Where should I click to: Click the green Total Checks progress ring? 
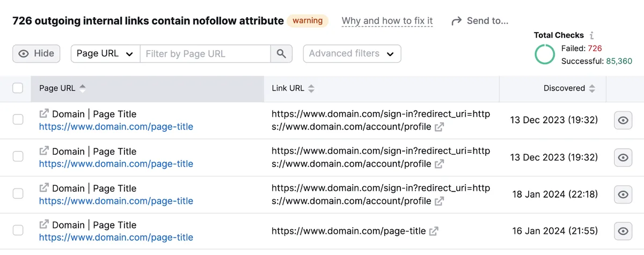pyautogui.click(x=545, y=55)
